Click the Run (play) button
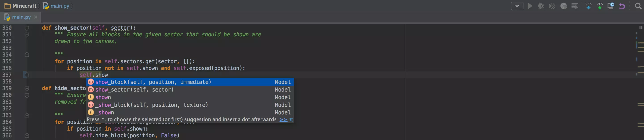The image size is (644, 140). [530, 6]
